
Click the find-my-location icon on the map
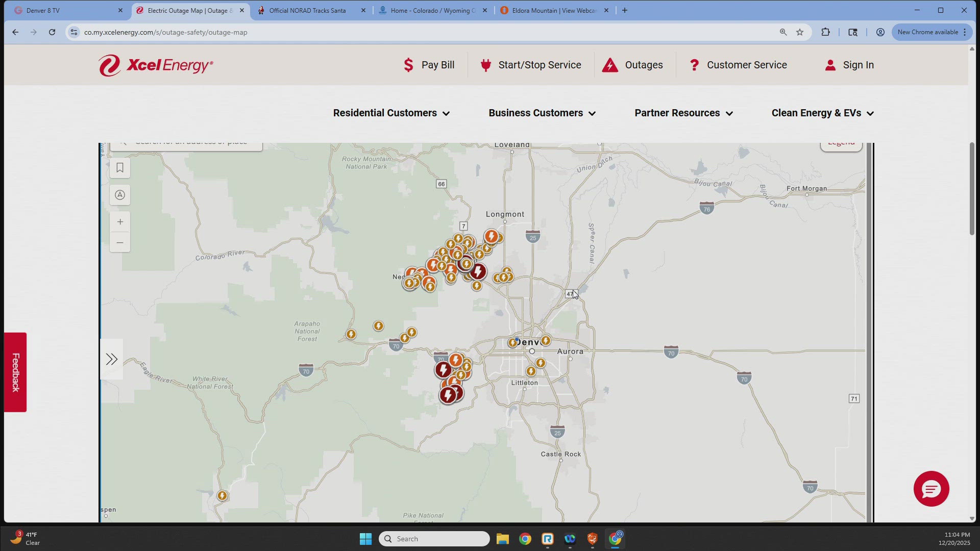pyautogui.click(x=120, y=195)
